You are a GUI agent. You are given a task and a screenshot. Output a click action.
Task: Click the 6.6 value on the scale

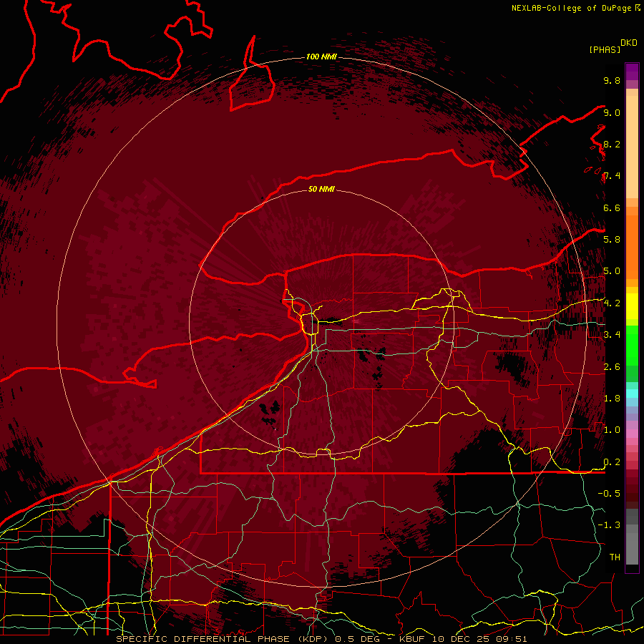click(x=612, y=208)
